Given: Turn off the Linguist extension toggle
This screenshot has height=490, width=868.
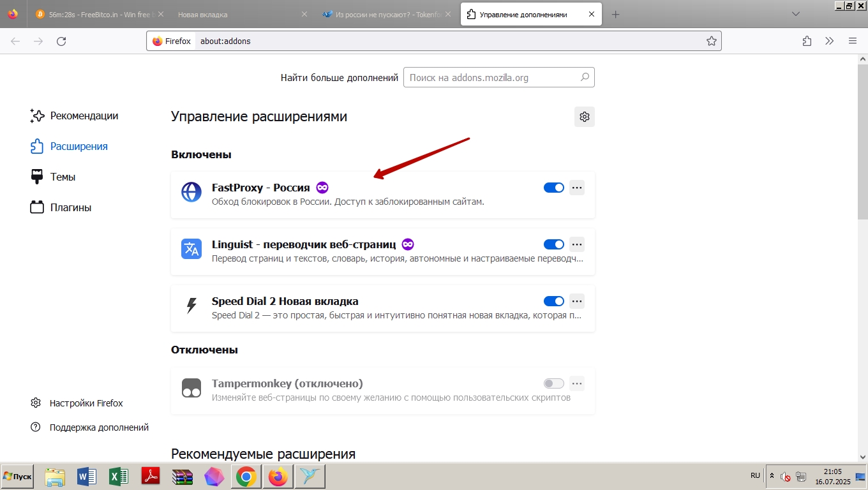Looking at the screenshot, I should pyautogui.click(x=553, y=244).
